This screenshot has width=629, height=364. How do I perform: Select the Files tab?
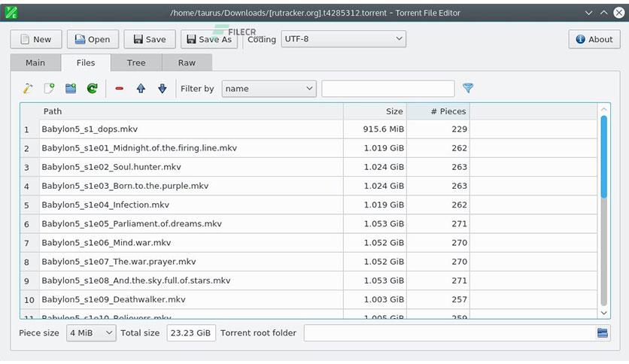86,62
